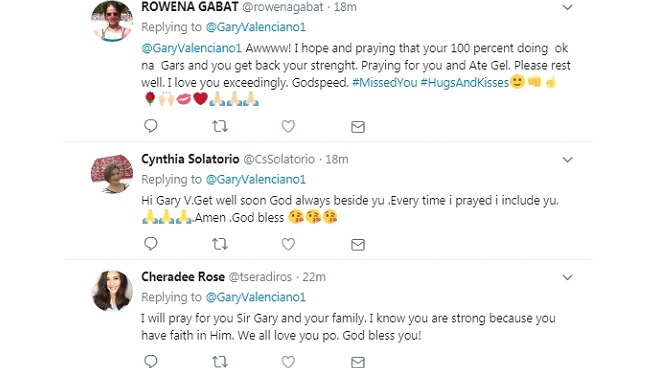Screen dimensions: 660x368
Task: Retweet Cynthia Solatorio's tweet
Action: 220,244
